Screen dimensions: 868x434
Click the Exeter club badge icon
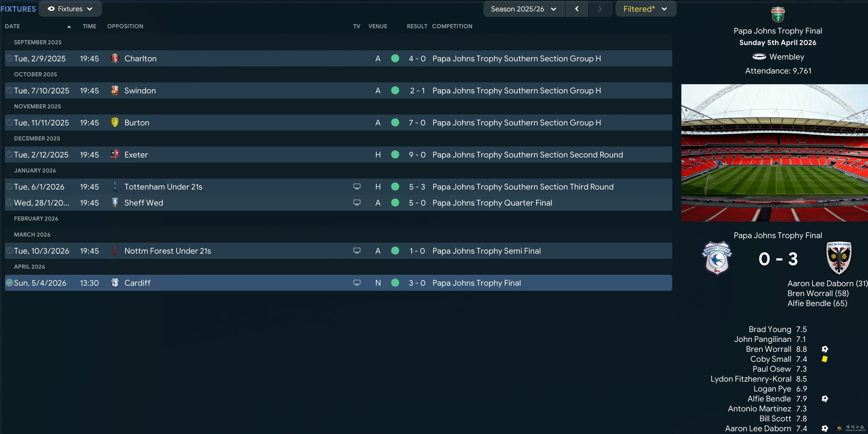tap(115, 154)
